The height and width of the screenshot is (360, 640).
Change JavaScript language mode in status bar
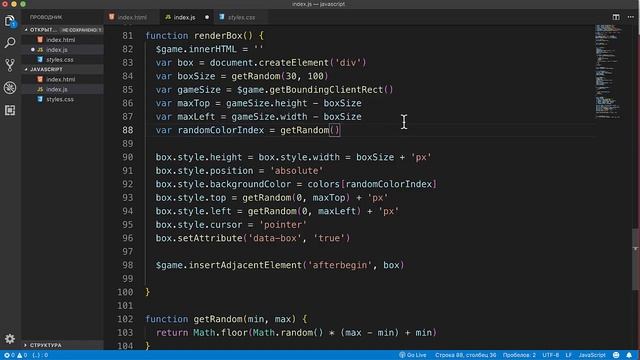(x=592, y=355)
